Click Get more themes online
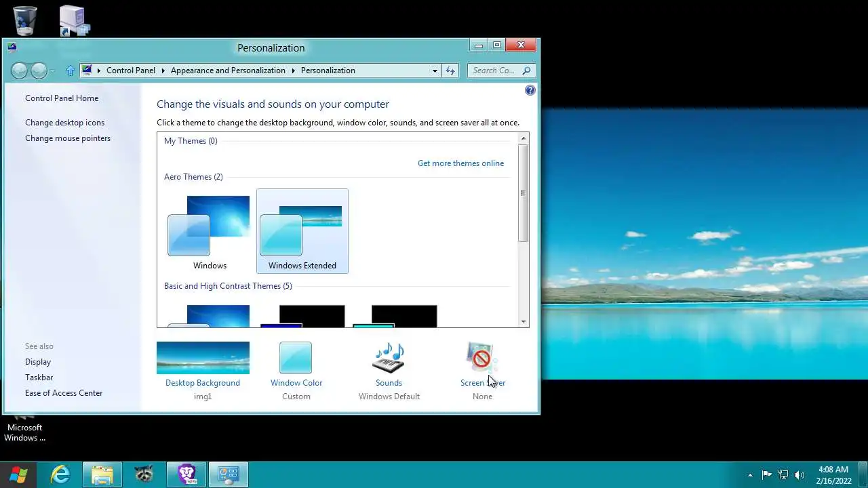 coord(460,163)
